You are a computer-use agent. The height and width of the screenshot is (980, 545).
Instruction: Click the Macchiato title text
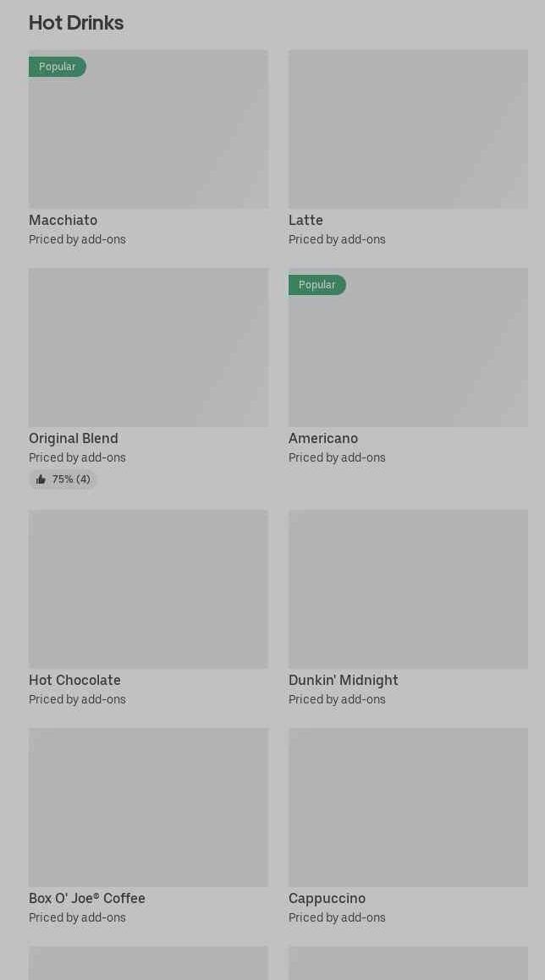(63, 221)
